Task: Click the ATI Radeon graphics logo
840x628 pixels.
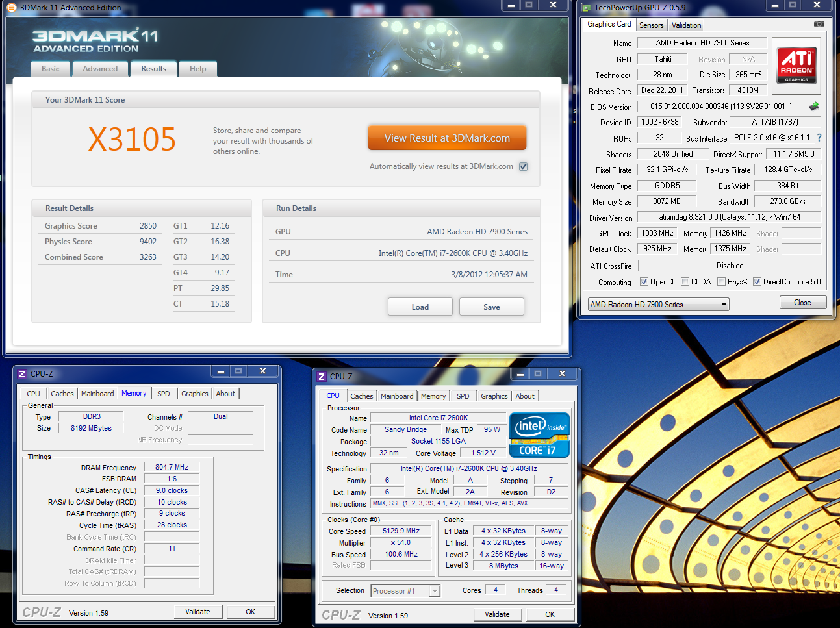Action: (x=796, y=66)
